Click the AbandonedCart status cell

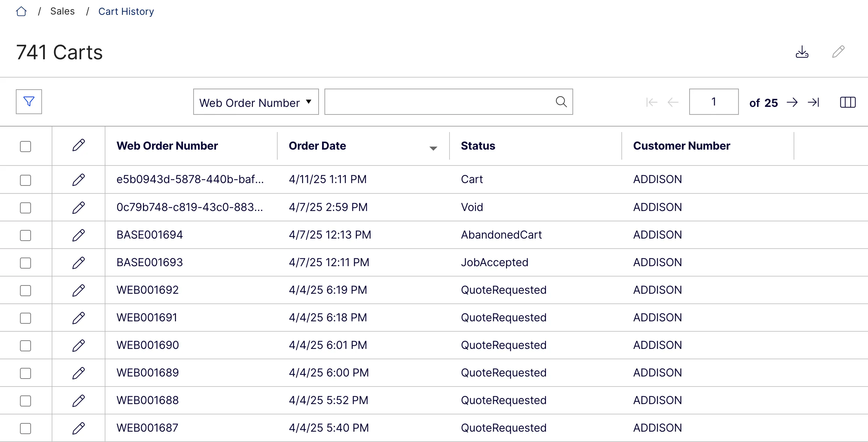[x=501, y=235]
